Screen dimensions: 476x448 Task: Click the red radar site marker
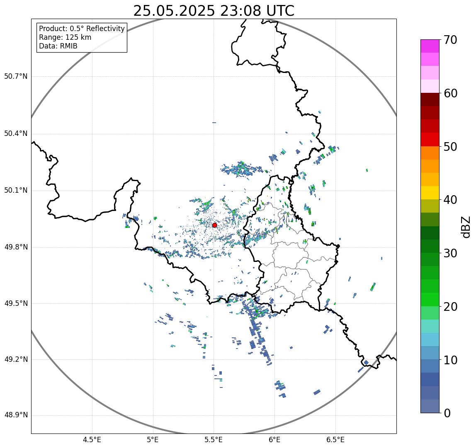[x=214, y=225]
